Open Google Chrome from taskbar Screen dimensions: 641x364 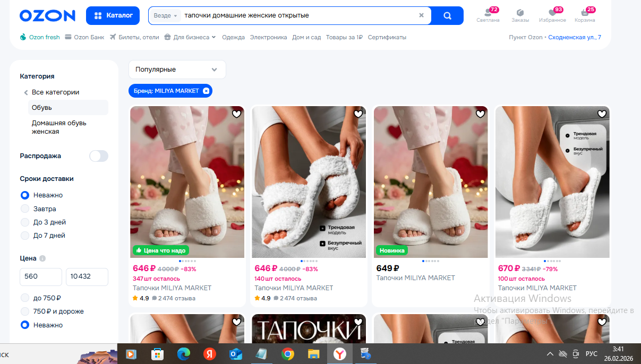(288, 354)
